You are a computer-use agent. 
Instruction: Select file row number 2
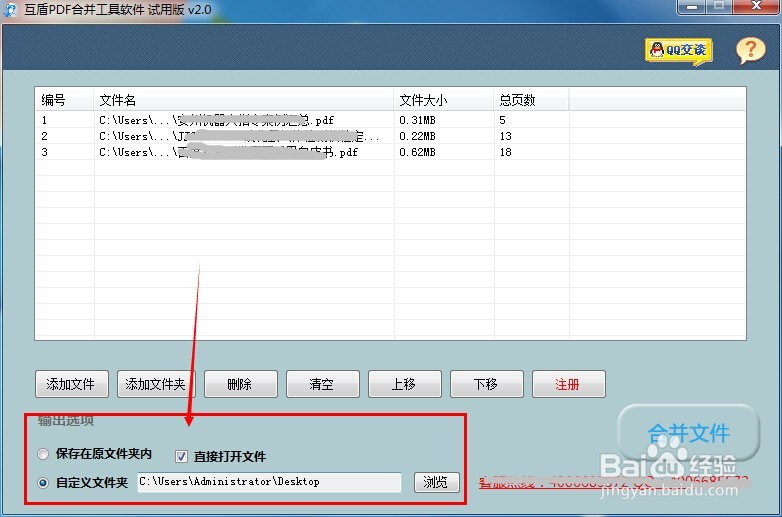click(390, 136)
